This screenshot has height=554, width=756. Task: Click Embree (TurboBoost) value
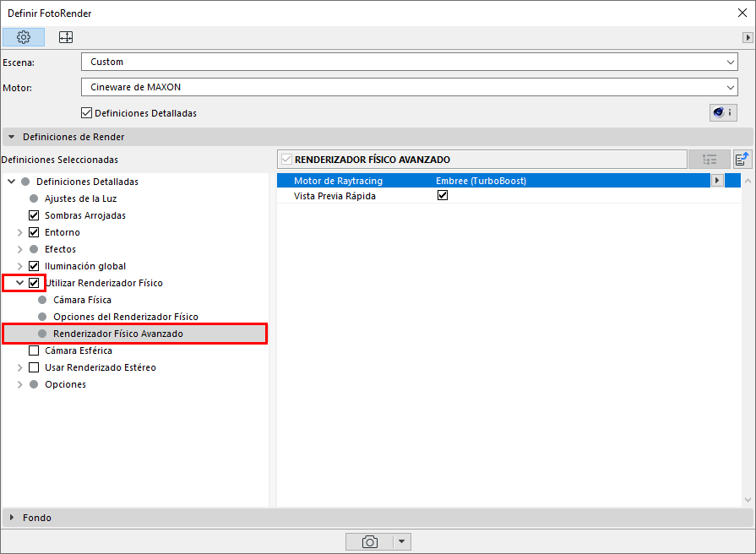point(481,181)
